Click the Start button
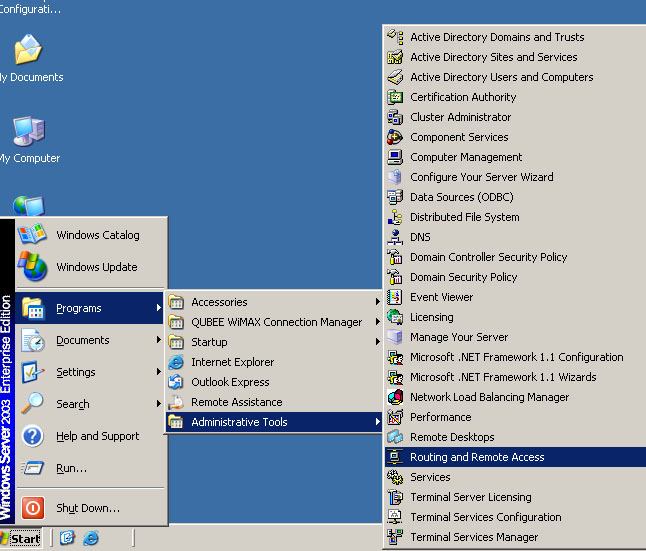 [x=21, y=538]
